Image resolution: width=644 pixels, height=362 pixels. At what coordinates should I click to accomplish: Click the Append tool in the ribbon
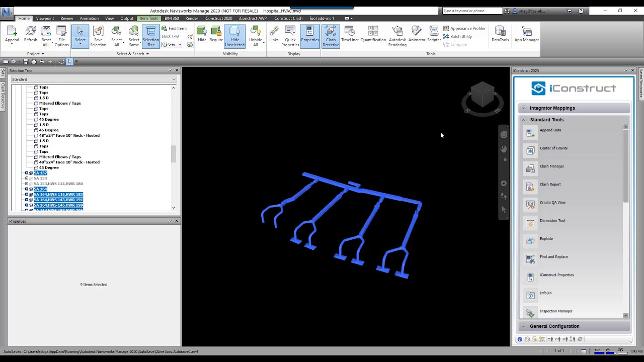click(12, 35)
